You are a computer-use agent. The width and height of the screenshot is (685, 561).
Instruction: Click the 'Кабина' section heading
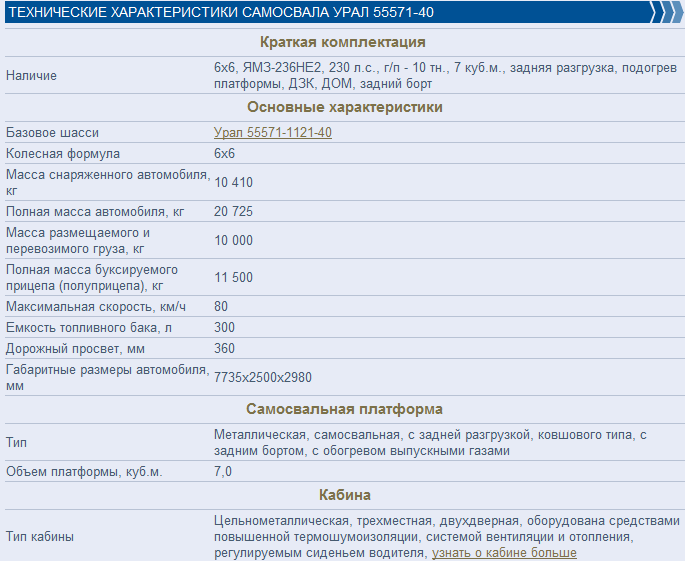(x=345, y=495)
